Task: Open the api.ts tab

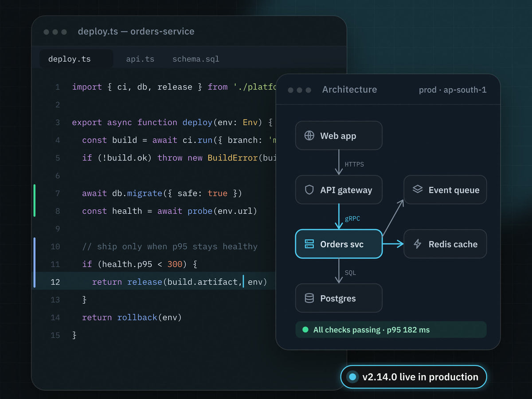Action: [x=140, y=59]
